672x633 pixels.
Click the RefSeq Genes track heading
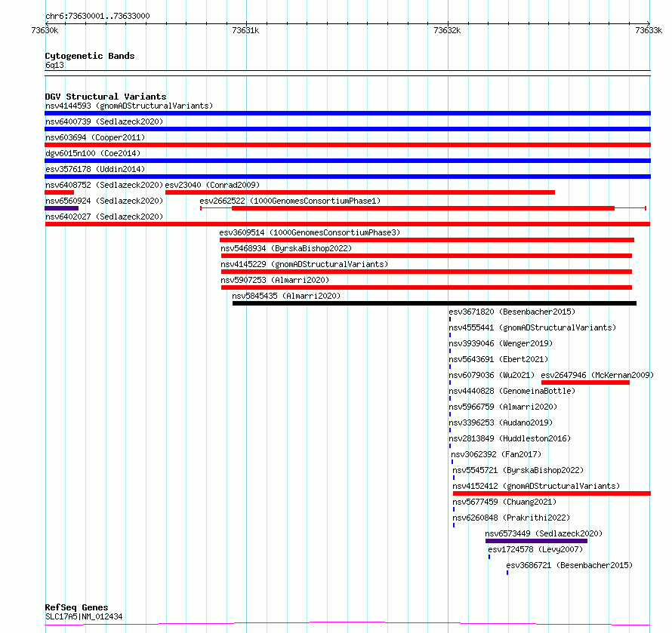coord(77,607)
